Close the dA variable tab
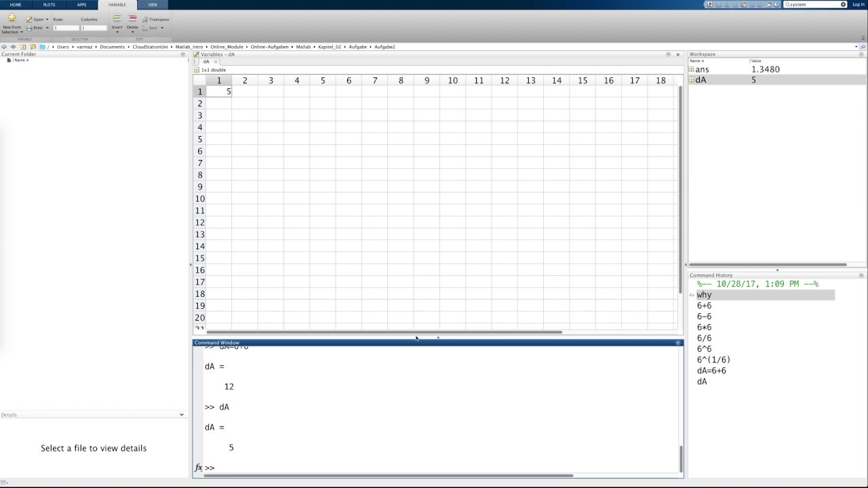Screen dimensions: 868x488 coord(216,62)
